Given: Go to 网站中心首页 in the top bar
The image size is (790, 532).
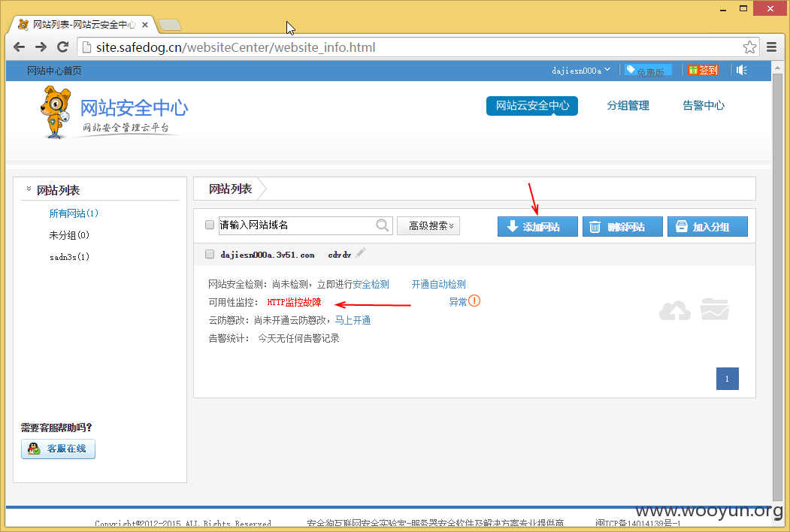Looking at the screenshot, I should [x=54, y=71].
